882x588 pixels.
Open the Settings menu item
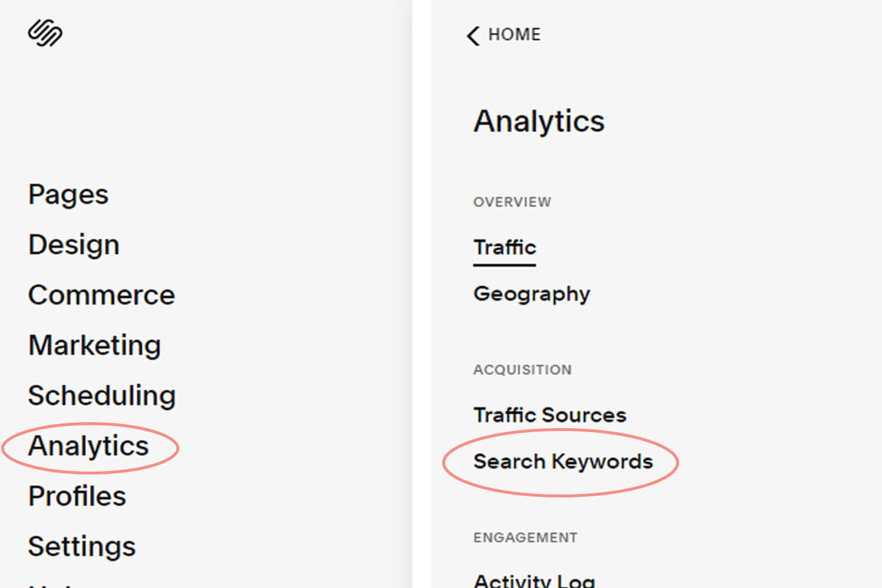pos(82,546)
